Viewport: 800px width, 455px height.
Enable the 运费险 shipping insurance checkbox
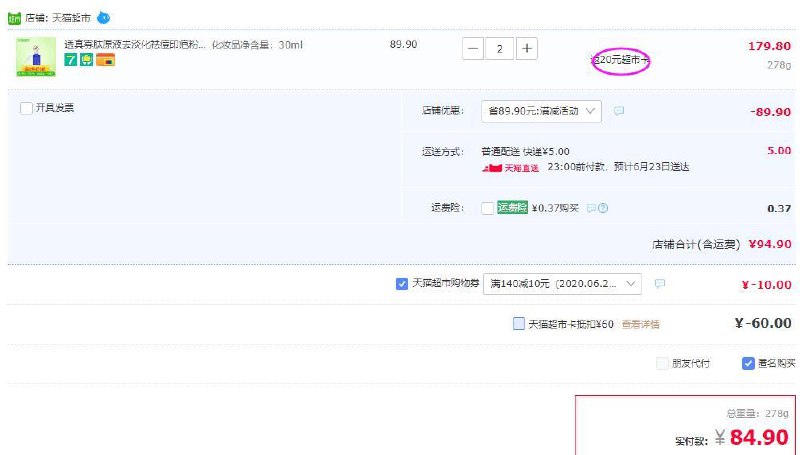(488, 208)
